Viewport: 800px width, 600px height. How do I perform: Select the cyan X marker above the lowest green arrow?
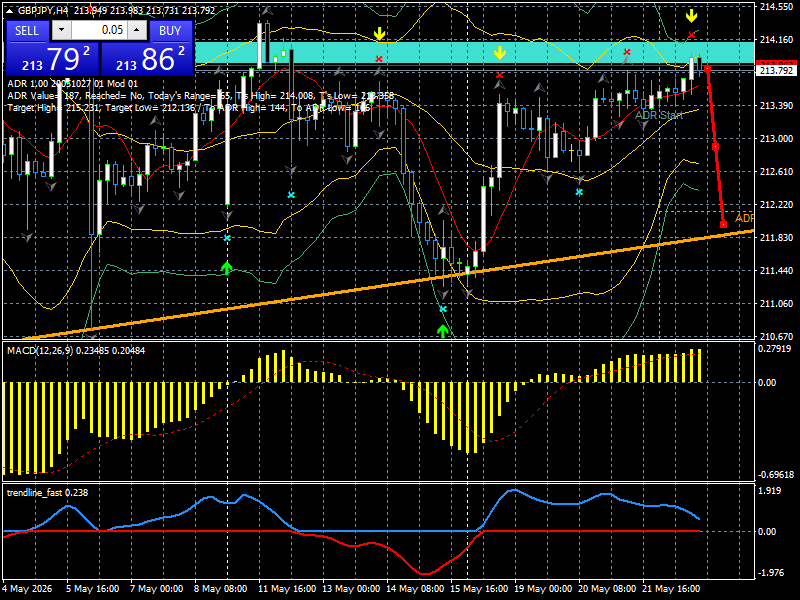point(443,309)
